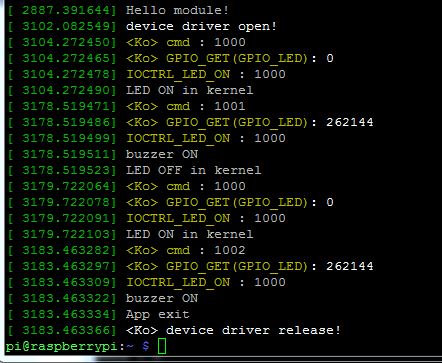Select 'LED ON in kernel' at 3179.722103

(189, 234)
